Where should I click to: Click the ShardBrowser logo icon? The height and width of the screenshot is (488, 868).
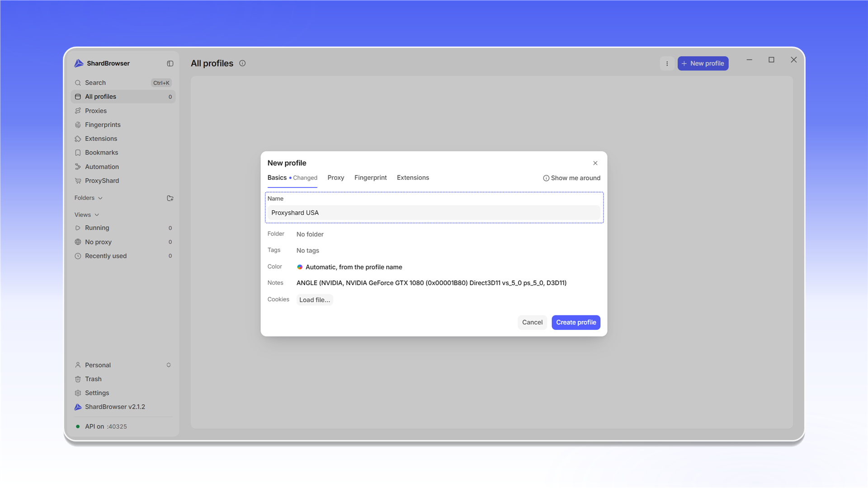79,63
